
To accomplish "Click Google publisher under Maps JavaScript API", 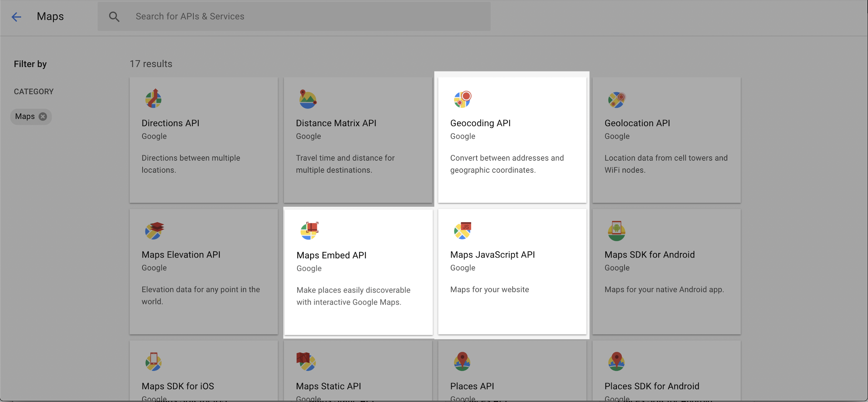I will coord(463,268).
